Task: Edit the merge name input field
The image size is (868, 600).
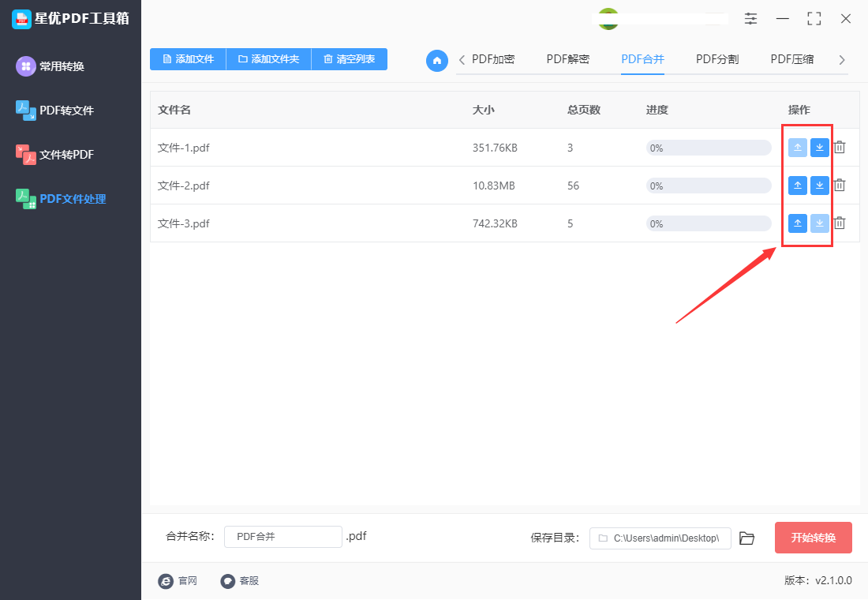Action: 282,536
